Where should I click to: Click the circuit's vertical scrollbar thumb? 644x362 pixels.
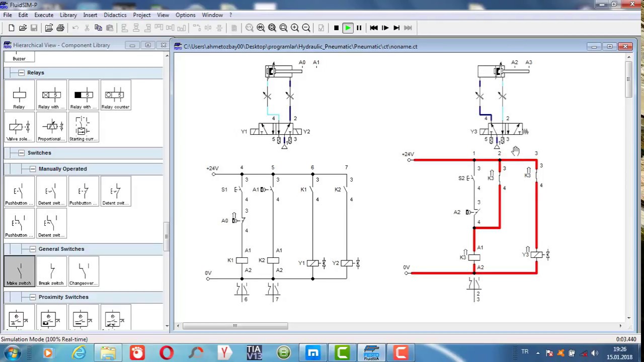[x=628, y=79]
